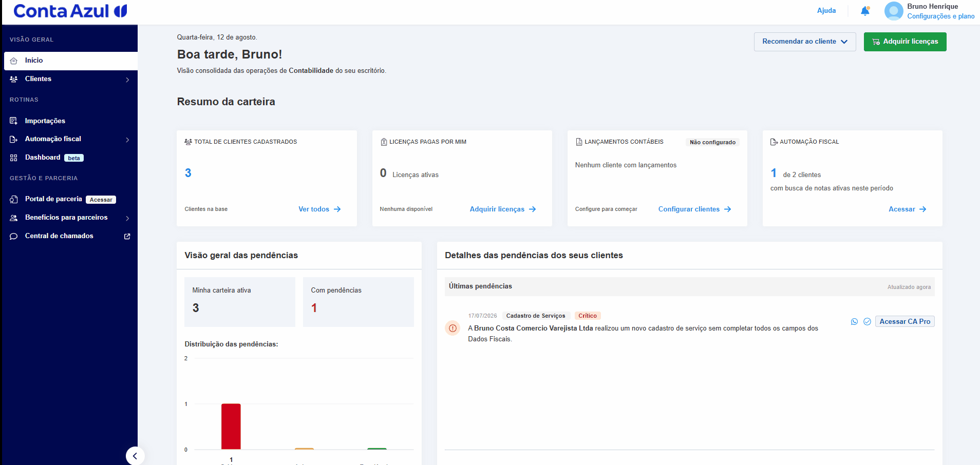
Task: Expand the Clientes submenu chevron
Action: (x=127, y=80)
